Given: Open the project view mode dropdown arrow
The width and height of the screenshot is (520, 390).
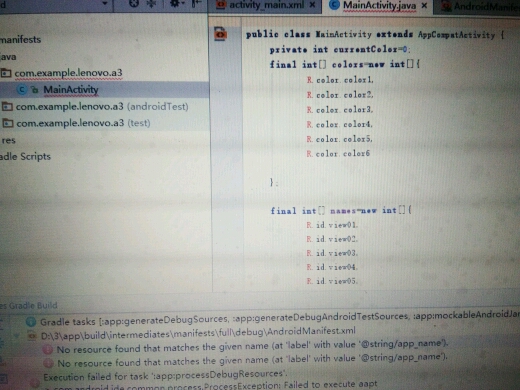Looking at the screenshot, I should 105,3.
